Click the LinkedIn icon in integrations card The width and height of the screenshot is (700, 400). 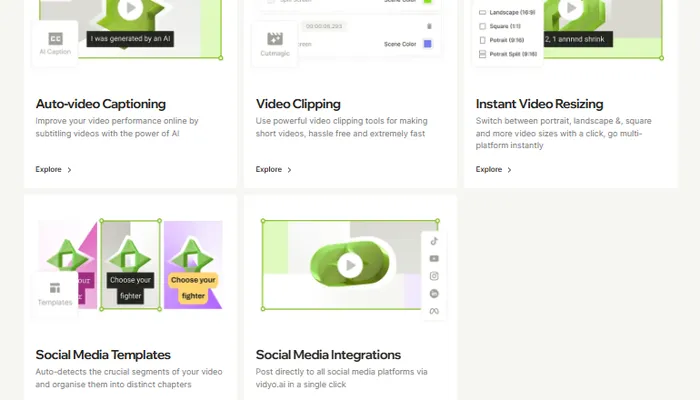point(434,294)
